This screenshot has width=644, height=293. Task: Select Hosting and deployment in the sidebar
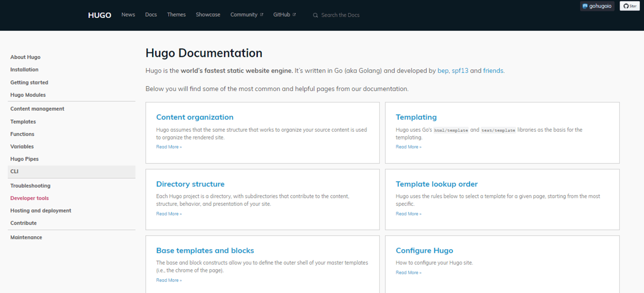point(41,210)
